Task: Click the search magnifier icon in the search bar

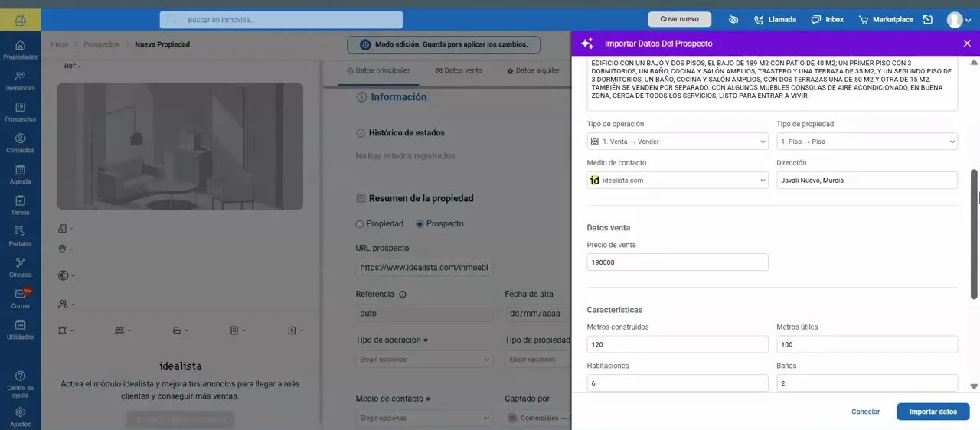Action: click(x=173, y=20)
